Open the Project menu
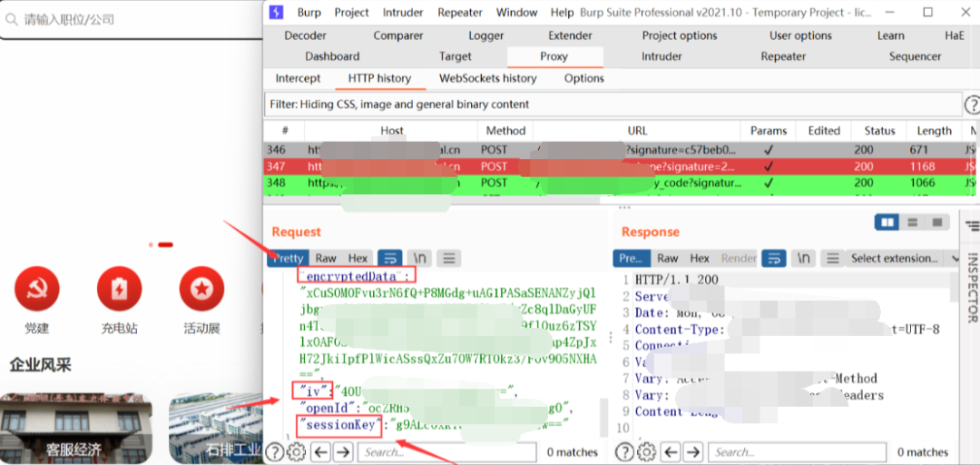Screen dimensions: 980x465 point(352,13)
